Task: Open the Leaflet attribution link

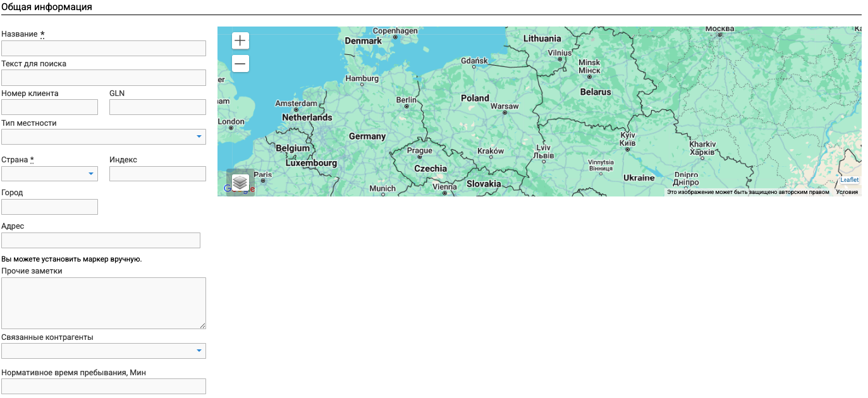Action: [x=849, y=180]
